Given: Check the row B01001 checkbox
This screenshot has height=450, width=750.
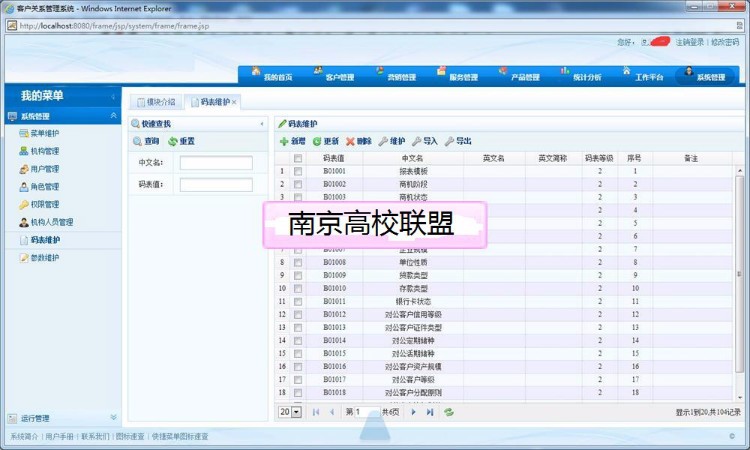Looking at the screenshot, I should (x=298, y=171).
